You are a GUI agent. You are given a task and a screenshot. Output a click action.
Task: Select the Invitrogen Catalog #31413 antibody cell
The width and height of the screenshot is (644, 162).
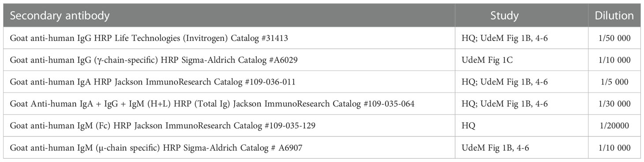click(229, 39)
